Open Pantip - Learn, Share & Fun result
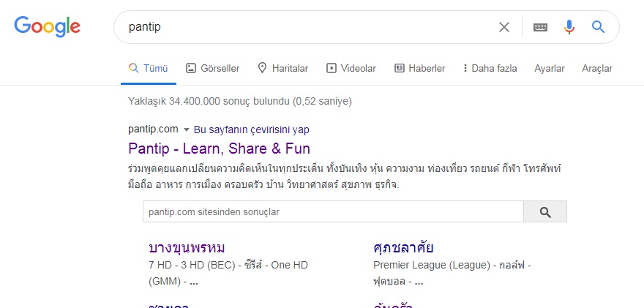Screen dimensions: 644x308 coord(219,149)
